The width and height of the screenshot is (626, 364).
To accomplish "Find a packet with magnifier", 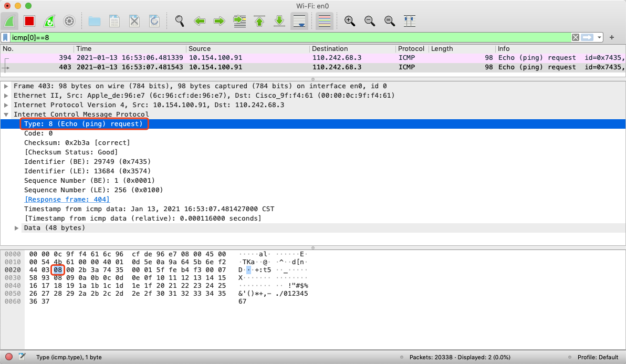I will [180, 21].
